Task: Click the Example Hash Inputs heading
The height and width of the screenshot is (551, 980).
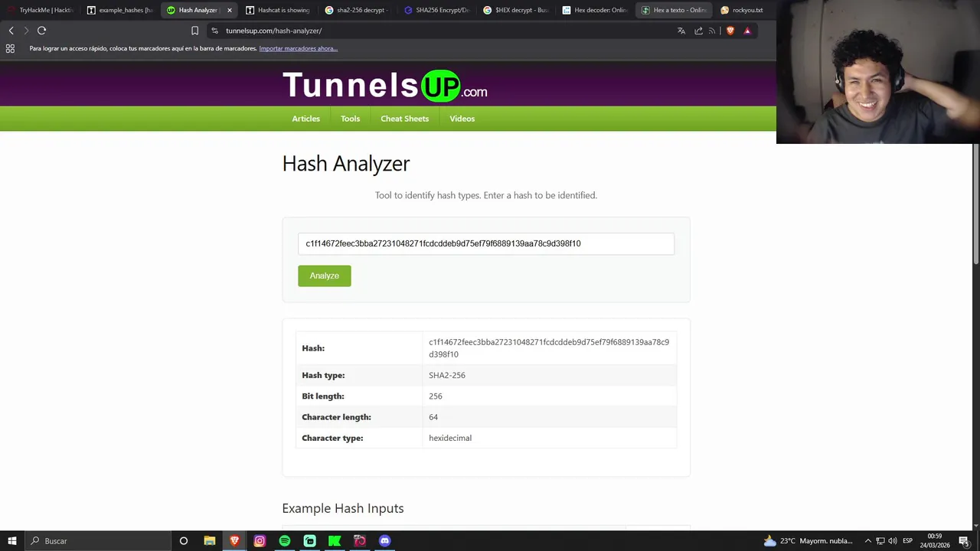Action: pos(343,508)
